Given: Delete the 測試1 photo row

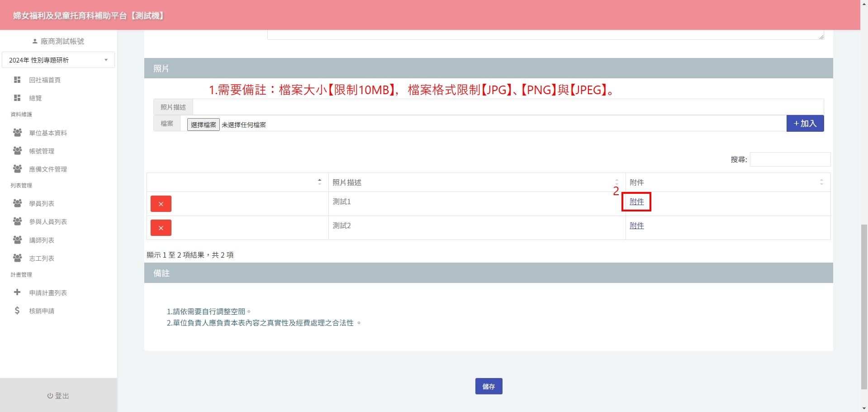Looking at the screenshot, I should 161,204.
